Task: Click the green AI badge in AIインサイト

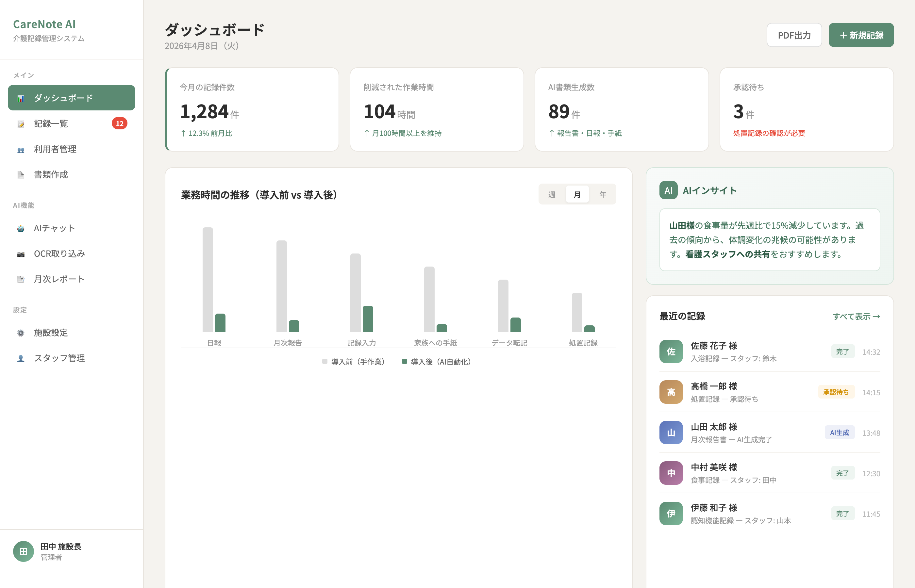Action: (668, 190)
